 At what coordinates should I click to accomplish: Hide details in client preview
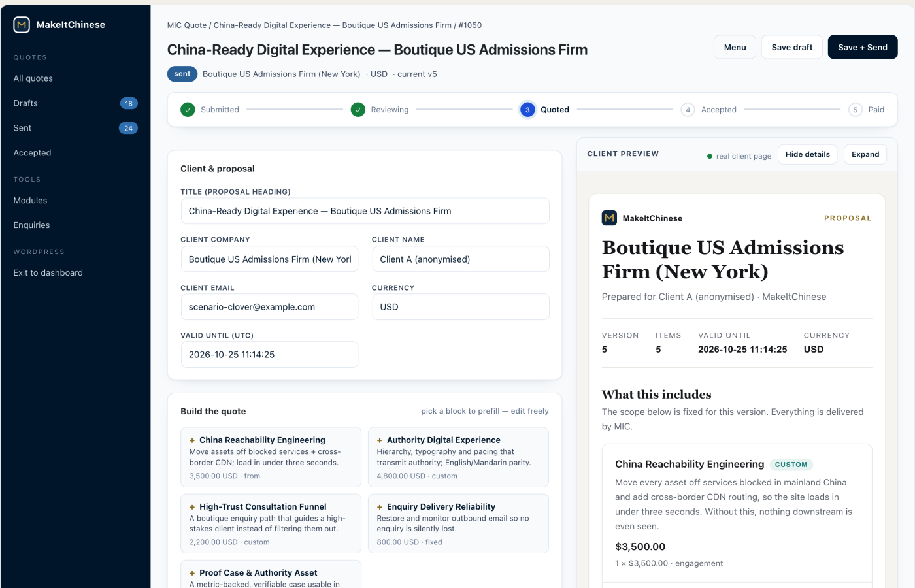(807, 154)
